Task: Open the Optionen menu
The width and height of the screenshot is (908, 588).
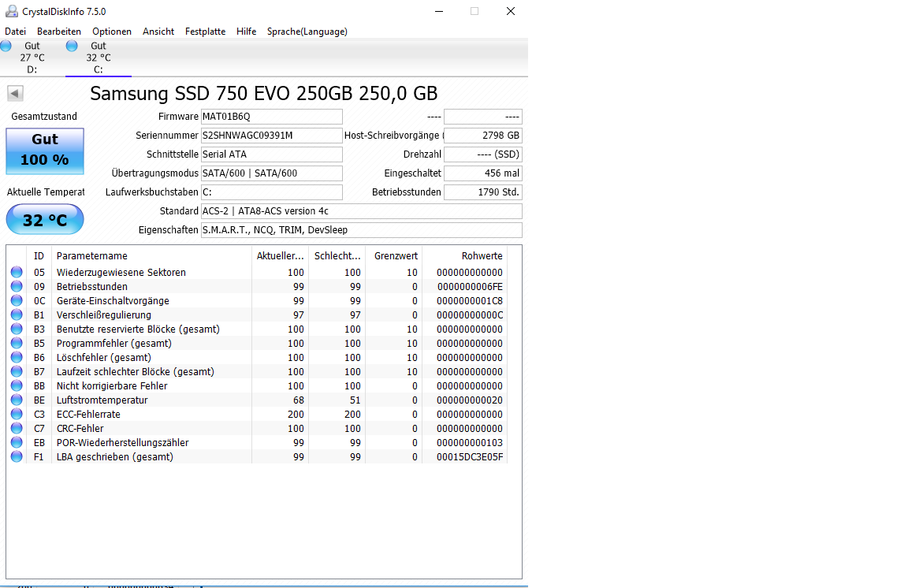Action: point(112,32)
